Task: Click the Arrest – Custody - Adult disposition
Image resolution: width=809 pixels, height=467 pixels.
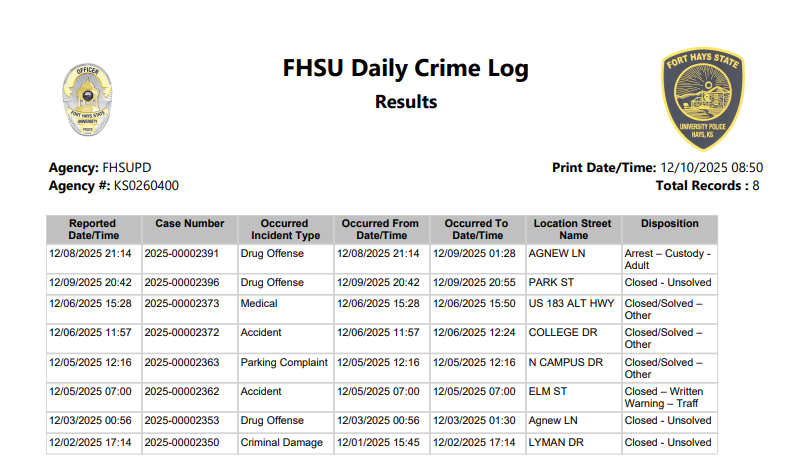Action: (667, 261)
